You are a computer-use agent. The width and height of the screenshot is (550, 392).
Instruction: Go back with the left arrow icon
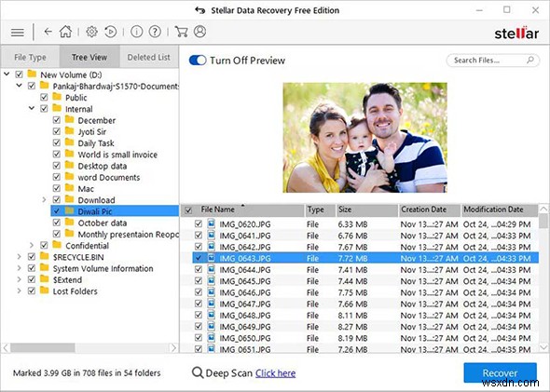[48, 32]
